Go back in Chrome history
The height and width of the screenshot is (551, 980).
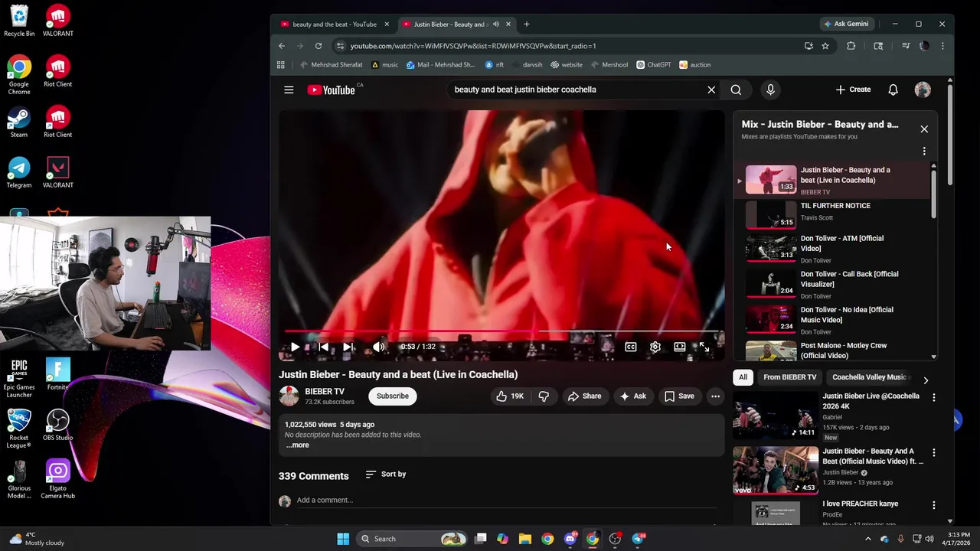tap(282, 46)
